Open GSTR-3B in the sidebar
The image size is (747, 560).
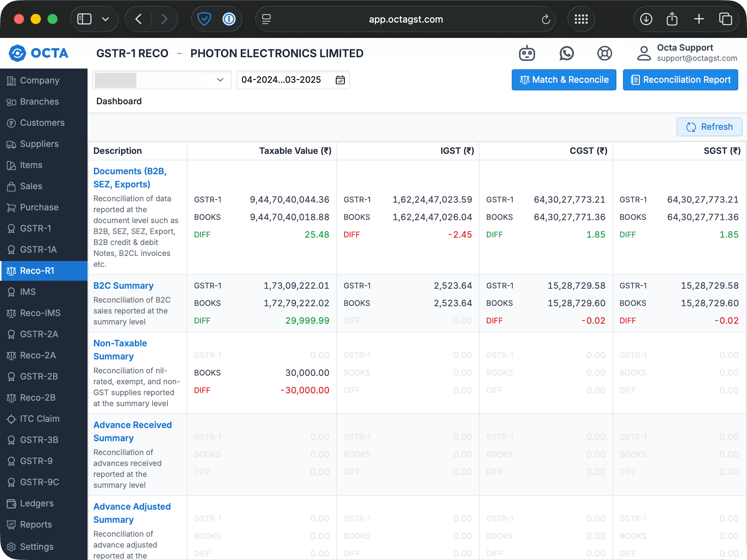click(39, 440)
